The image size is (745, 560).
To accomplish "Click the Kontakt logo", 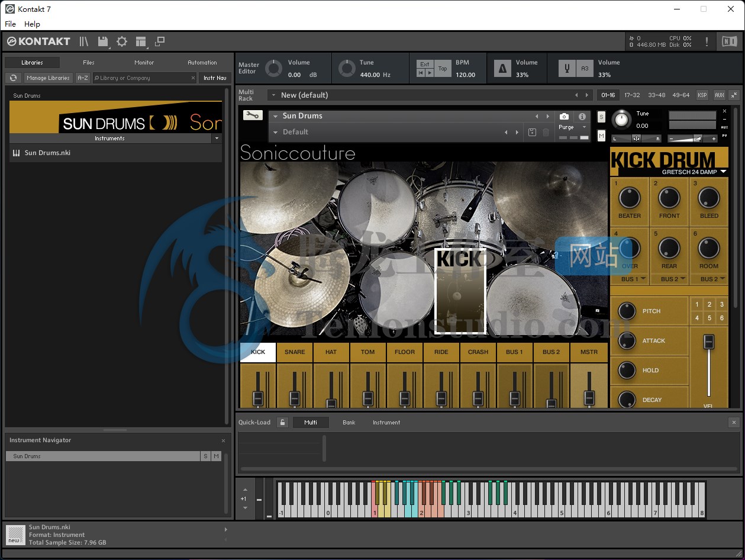I will point(38,41).
